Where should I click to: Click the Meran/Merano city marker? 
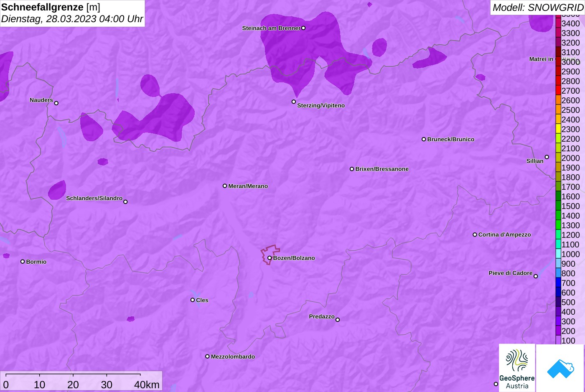(x=225, y=186)
